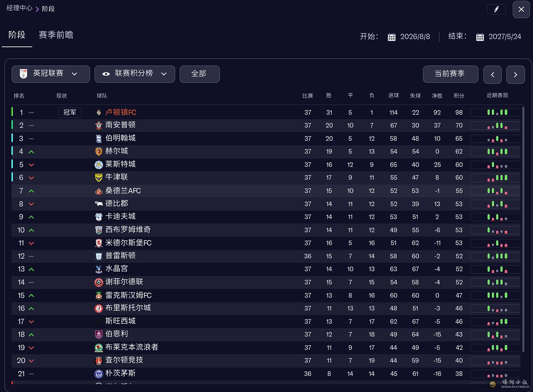This screenshot has height=392, width=533.
Task: Select the 阶段 tab
Action: [x=17, y=35]
